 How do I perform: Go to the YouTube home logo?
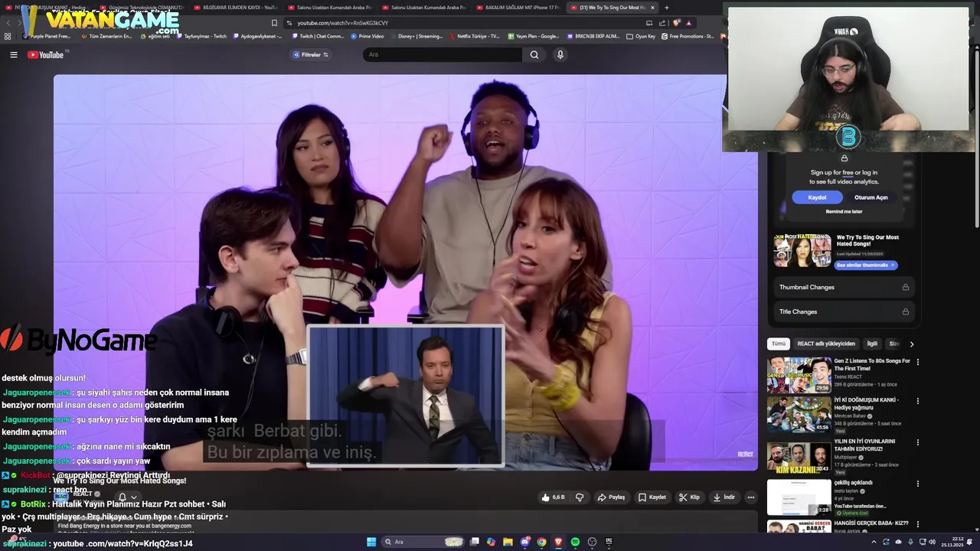tap(46, 54)
